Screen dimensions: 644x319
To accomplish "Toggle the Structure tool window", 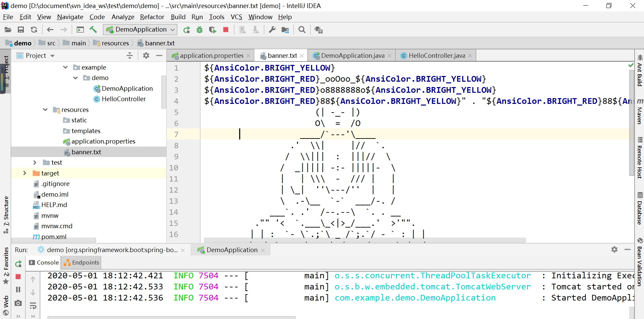I will [6, 214].
